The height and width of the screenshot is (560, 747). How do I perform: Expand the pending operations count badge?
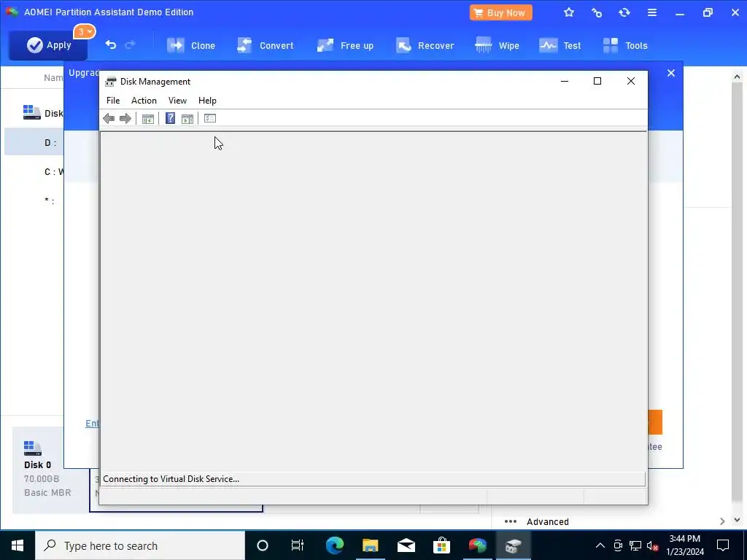click(85, 32)
